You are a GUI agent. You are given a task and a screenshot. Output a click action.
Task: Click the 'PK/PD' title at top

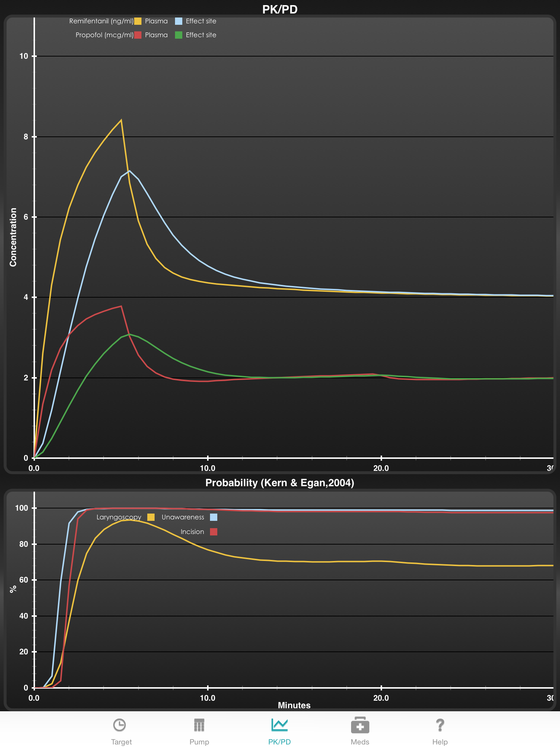click(280, 9)
